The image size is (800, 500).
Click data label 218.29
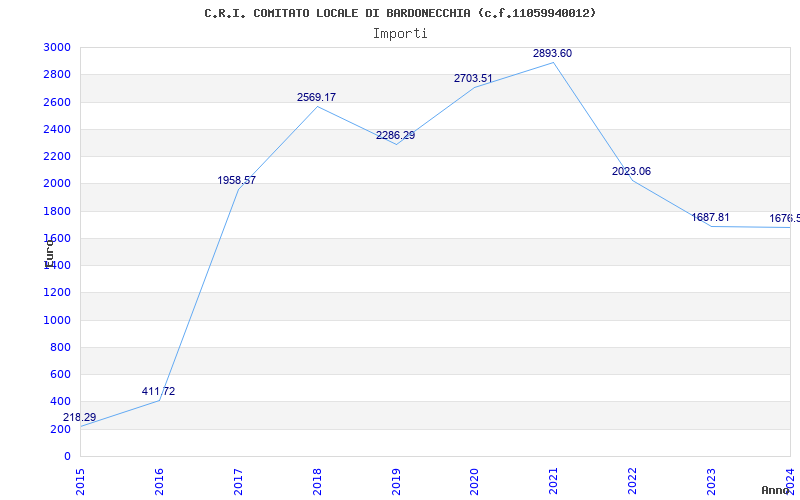(x=80, y=417)
